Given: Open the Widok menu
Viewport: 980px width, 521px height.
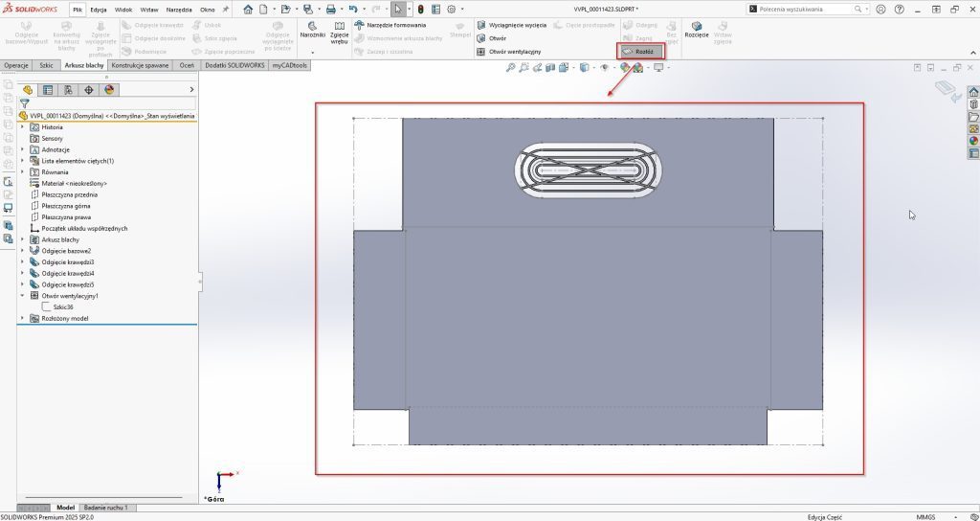Looking at the screenshot, I should coord(123,10).
